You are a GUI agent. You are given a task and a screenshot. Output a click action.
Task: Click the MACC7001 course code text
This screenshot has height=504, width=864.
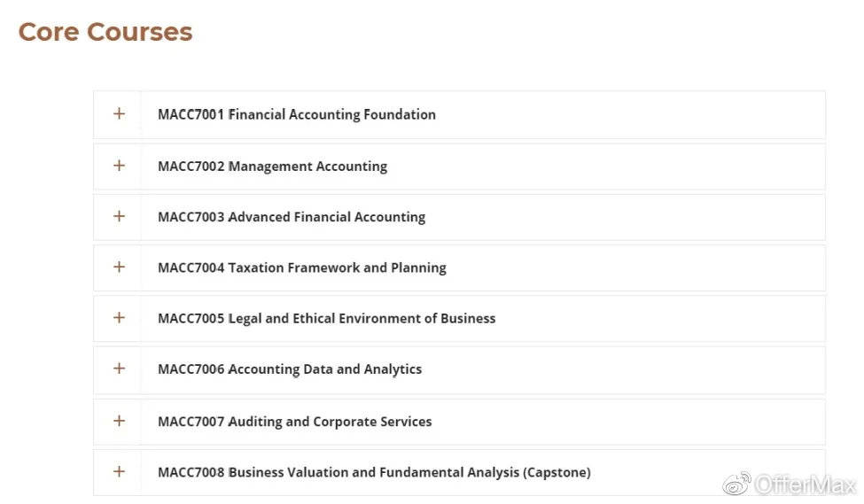191,114
